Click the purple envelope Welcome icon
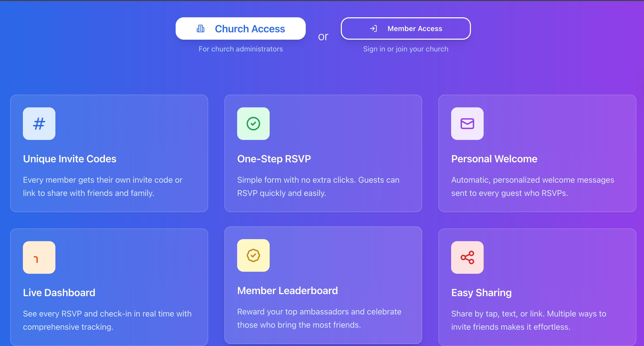The image size is (644, 346). [467, 124]
